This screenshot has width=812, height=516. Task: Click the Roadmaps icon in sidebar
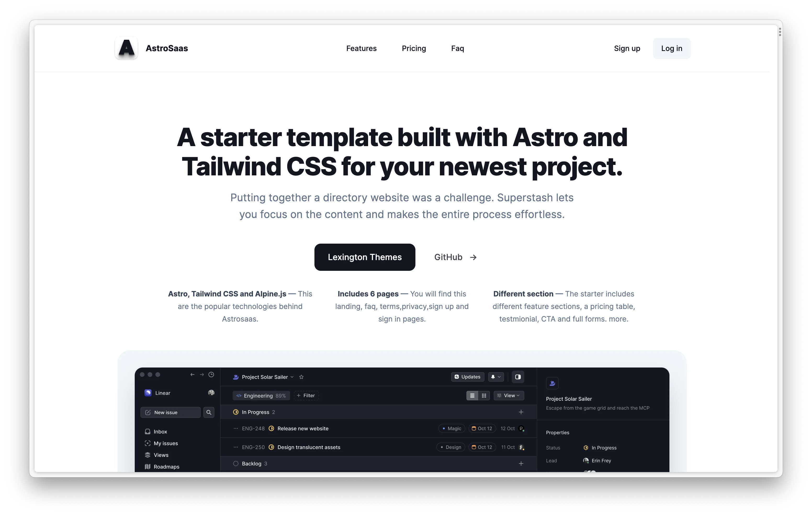147,466
